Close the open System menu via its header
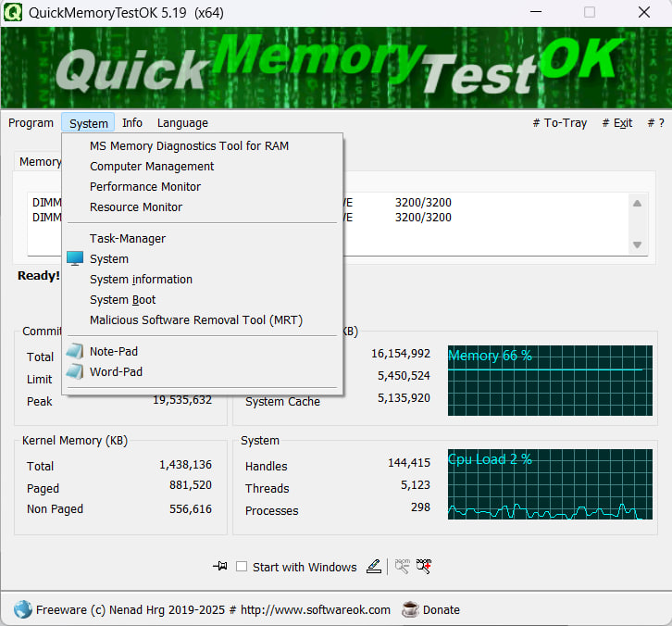The image size is (672, 626). [88, 123]
